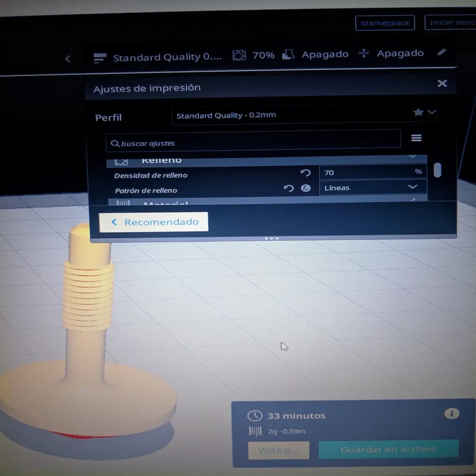Open the Perfil profile dropdown
Viewport: 476px width, 476px height.
(x=308, y=115)
